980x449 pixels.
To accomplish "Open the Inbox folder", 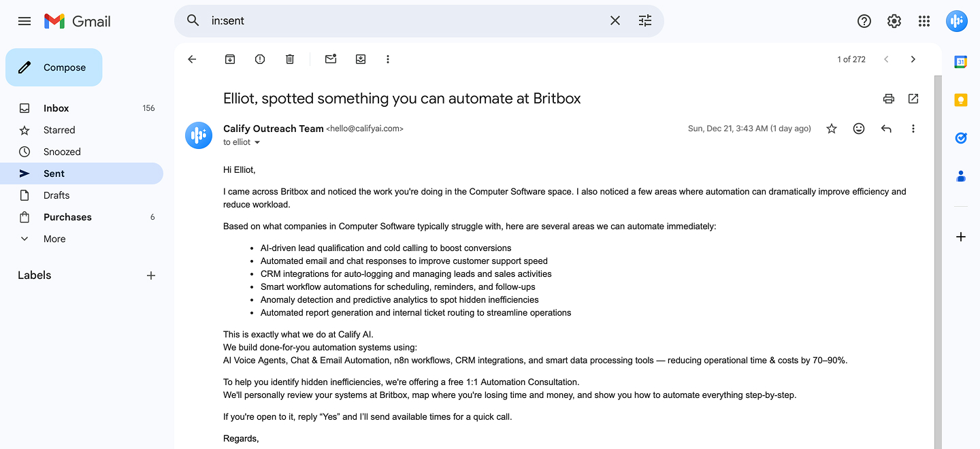I will (x=56, y=108).
